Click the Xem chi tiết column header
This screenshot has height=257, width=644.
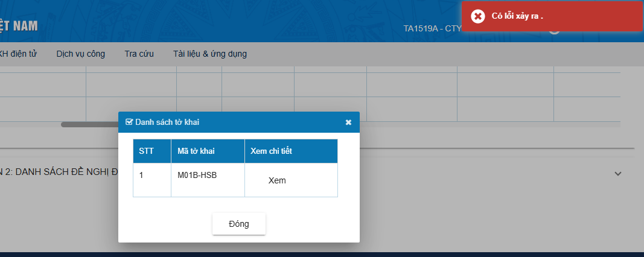tap(271, 151)
